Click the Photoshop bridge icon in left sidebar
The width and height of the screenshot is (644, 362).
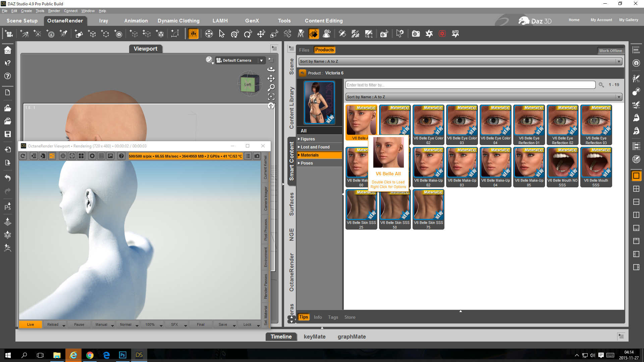click(x=8, y=206)
